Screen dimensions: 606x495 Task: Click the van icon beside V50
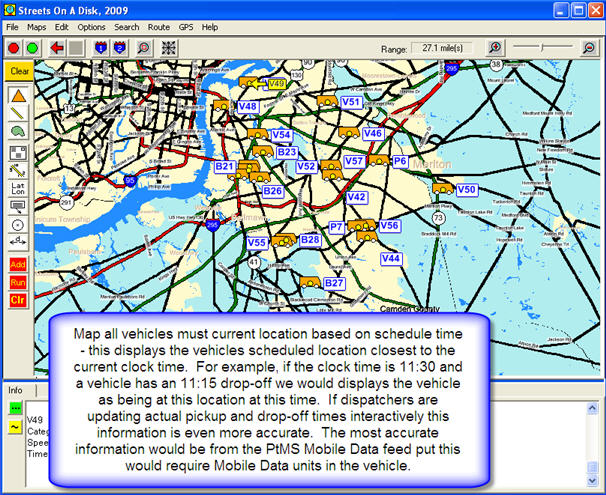click(x=443, y=189)
